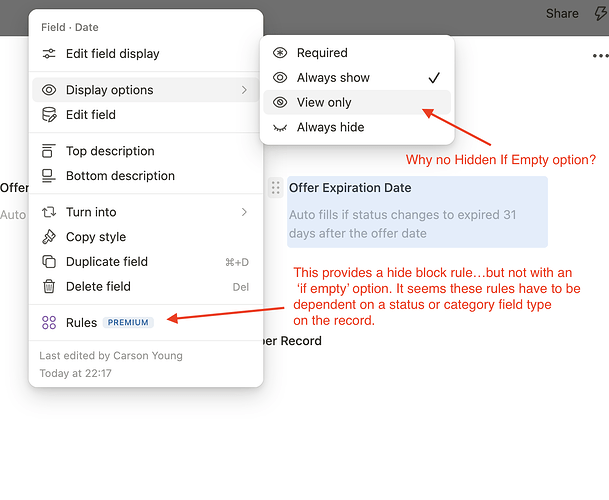
Task: Open the three-dots more menu below Share
Action: tap(599, 56)
